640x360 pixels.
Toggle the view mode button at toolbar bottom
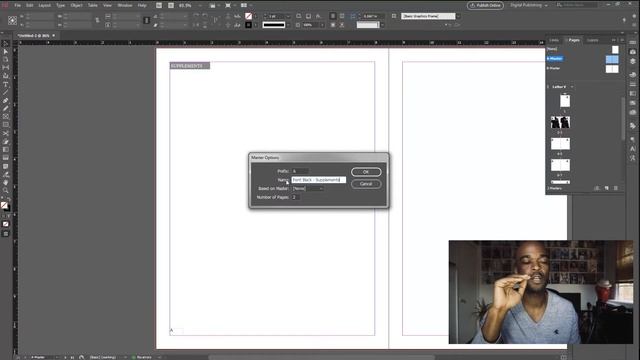point(5,233)
